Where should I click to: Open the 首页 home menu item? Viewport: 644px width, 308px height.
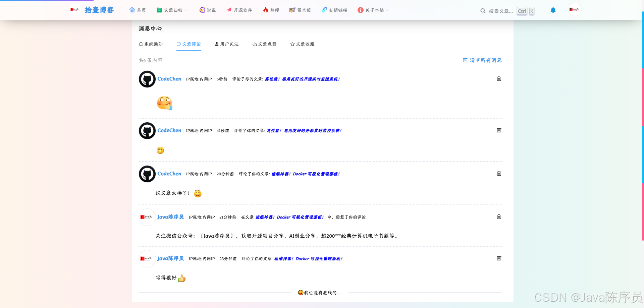coord(138,10)
